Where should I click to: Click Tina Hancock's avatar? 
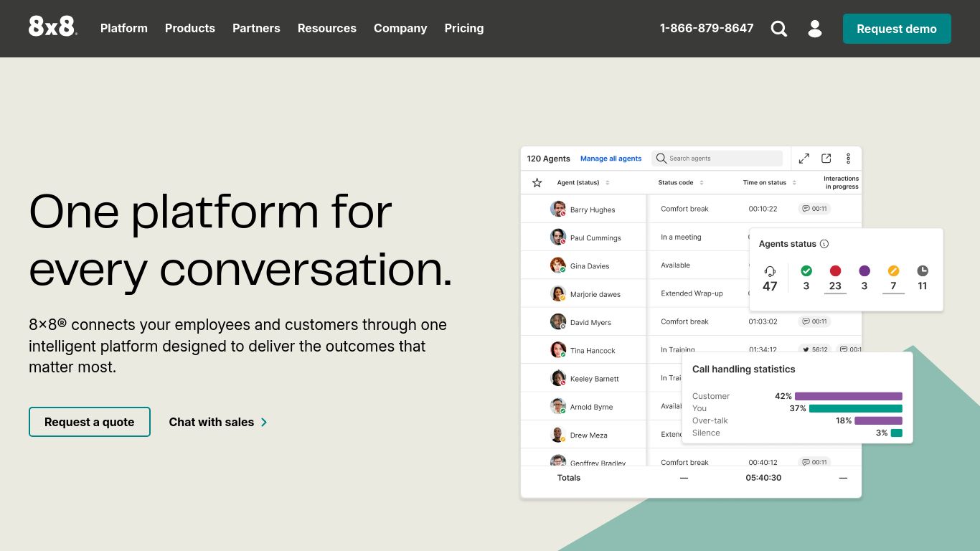558,350
